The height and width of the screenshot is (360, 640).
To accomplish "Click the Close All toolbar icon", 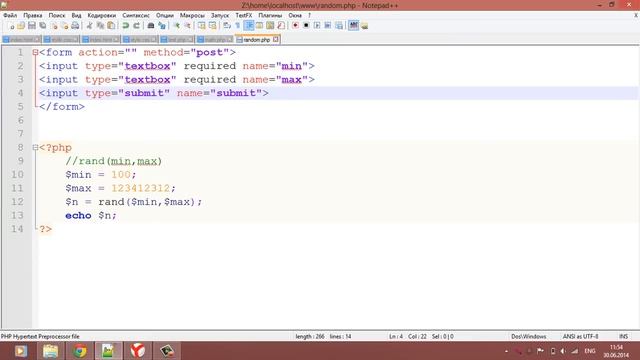I will click(64, 26).
